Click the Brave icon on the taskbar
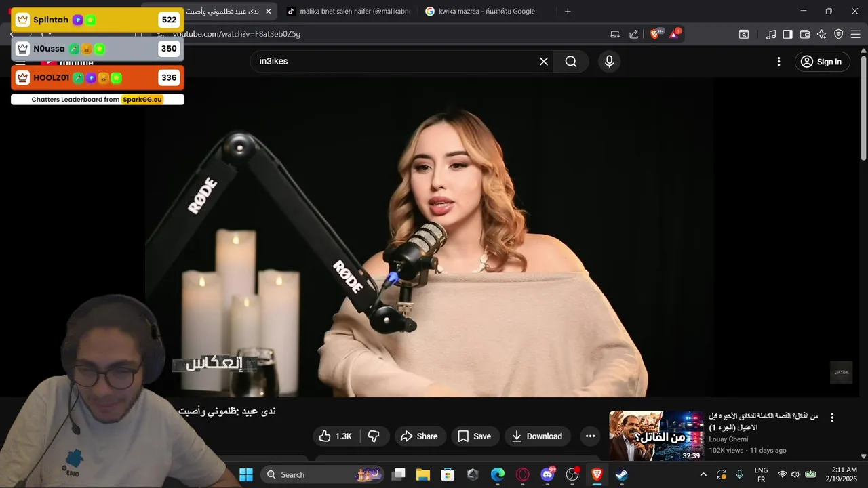The image size is (868, 488). (597, 474)
